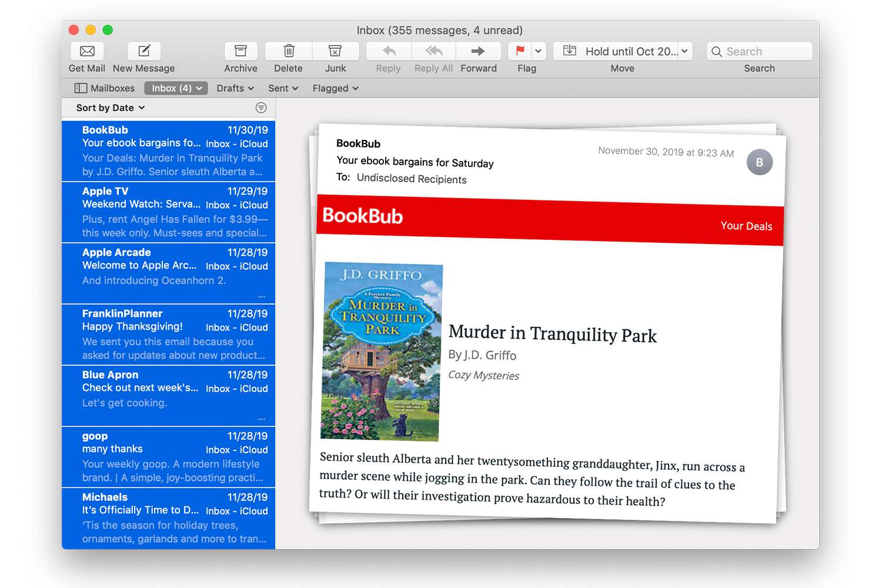This screenshot has height=588, width=882.
Task: Close the Mail window with red button
Action: 73,30
